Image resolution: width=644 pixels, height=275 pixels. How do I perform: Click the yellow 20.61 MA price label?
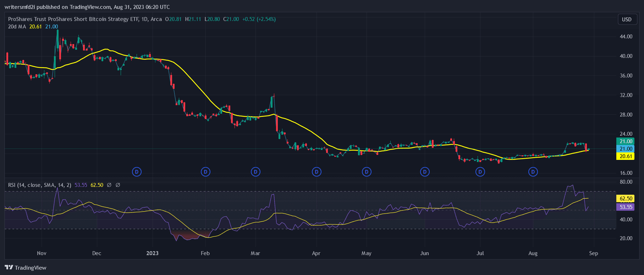click(626, 156)
